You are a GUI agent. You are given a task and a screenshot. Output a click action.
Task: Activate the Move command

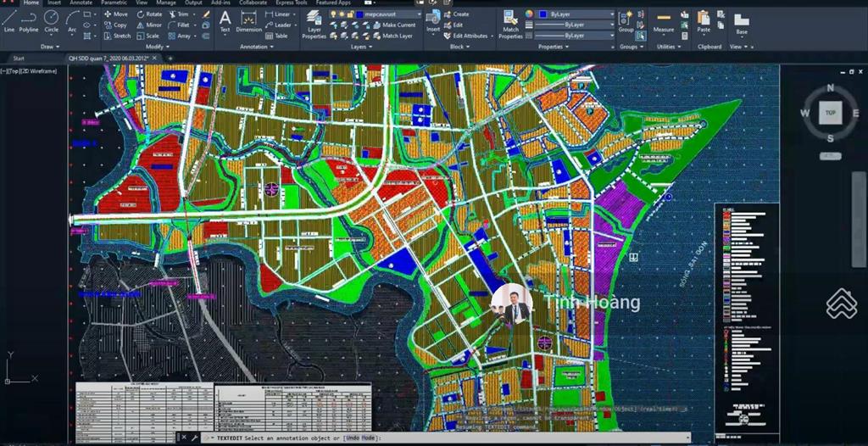[115, 14]
